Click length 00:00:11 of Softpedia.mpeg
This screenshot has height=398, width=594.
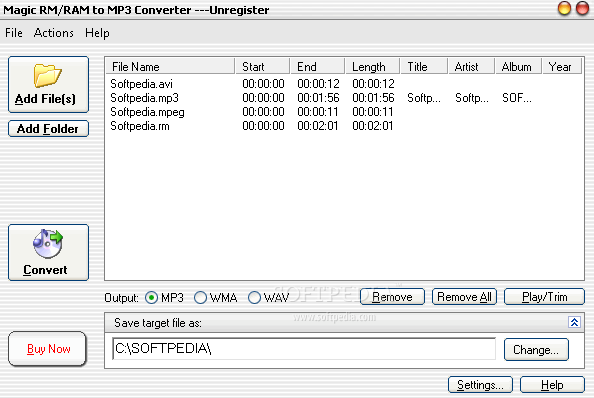click(373, 112)
